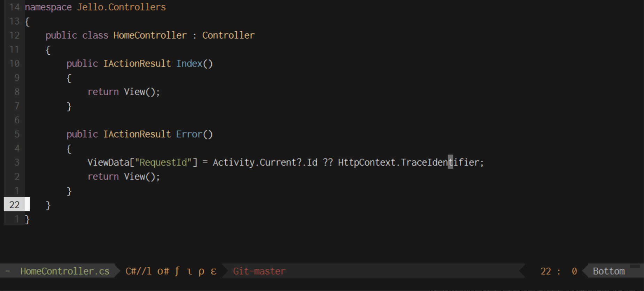Click the o# minor-mode indicator in modeline

163,271
